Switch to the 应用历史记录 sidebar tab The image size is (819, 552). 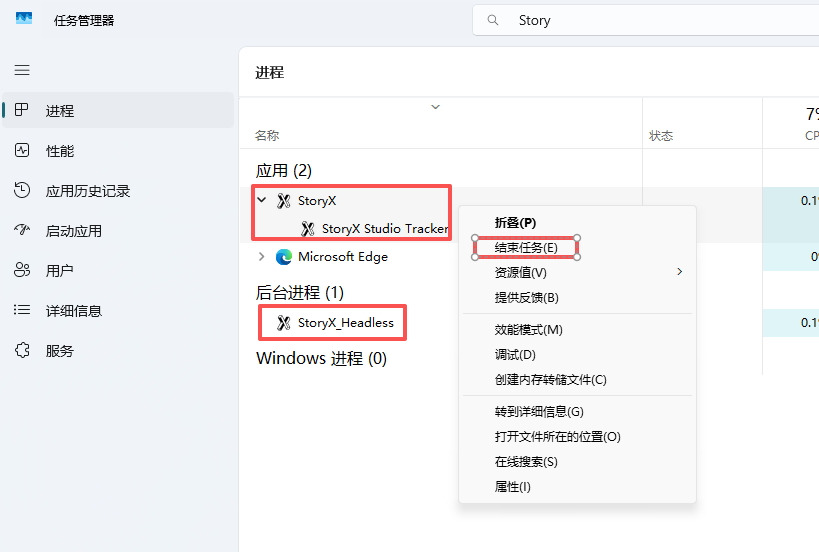pyautogui.click(x=118, y=191)
